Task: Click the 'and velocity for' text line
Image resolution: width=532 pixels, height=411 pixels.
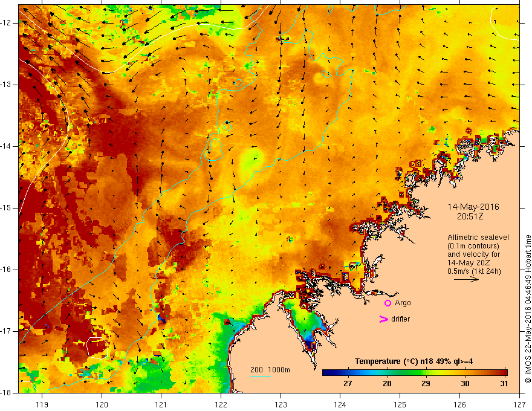Action: coord(473,254)
